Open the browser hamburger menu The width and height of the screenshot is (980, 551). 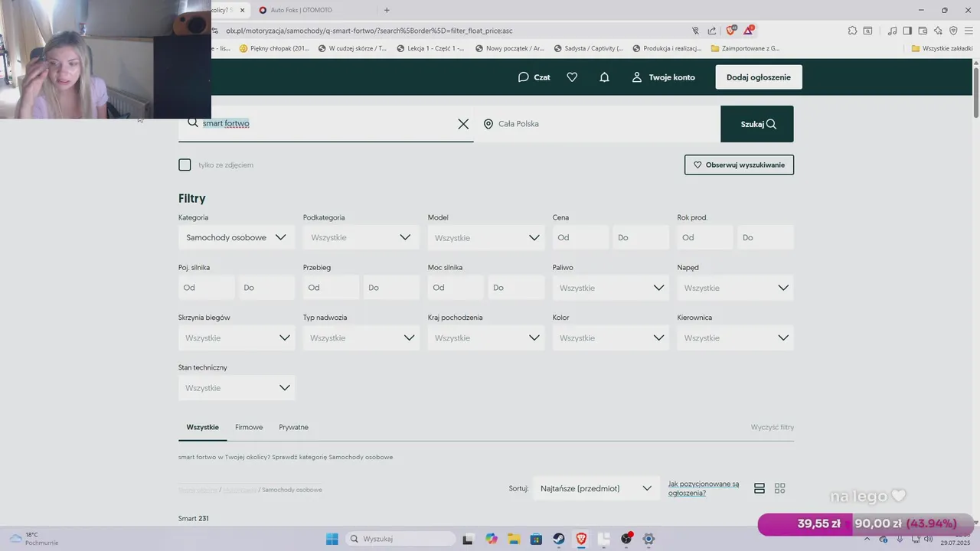[x=969, y=31]
